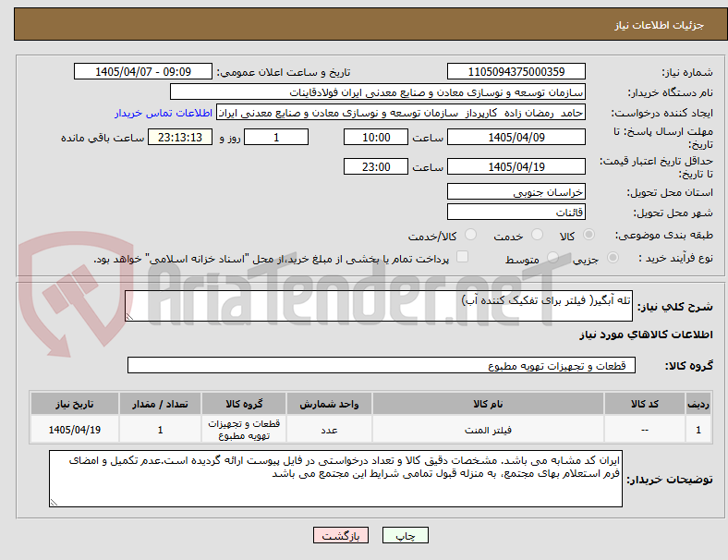Click the request creator field حامد رمضان زاده
Screen dimensions: 728x560
[x=401, y=113]
